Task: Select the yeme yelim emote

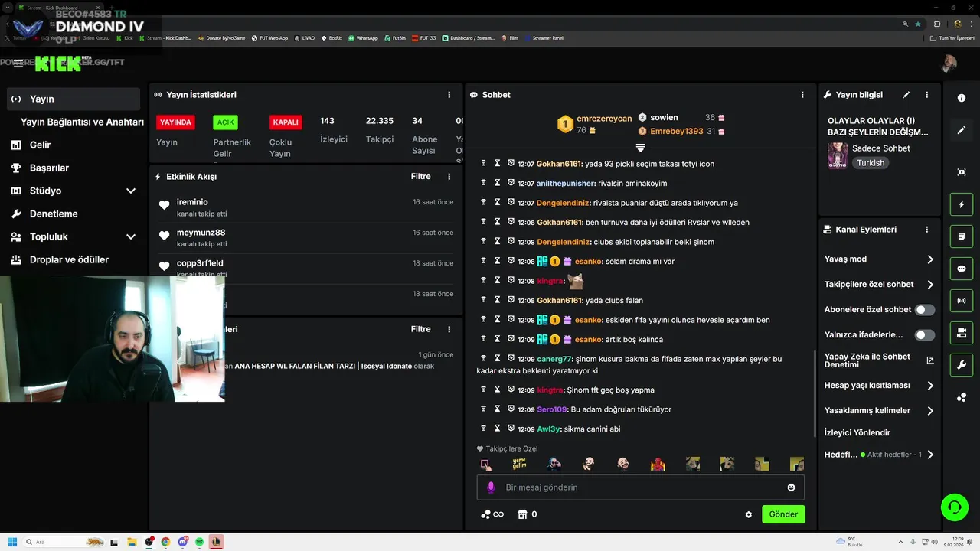Action: point(519,464)
